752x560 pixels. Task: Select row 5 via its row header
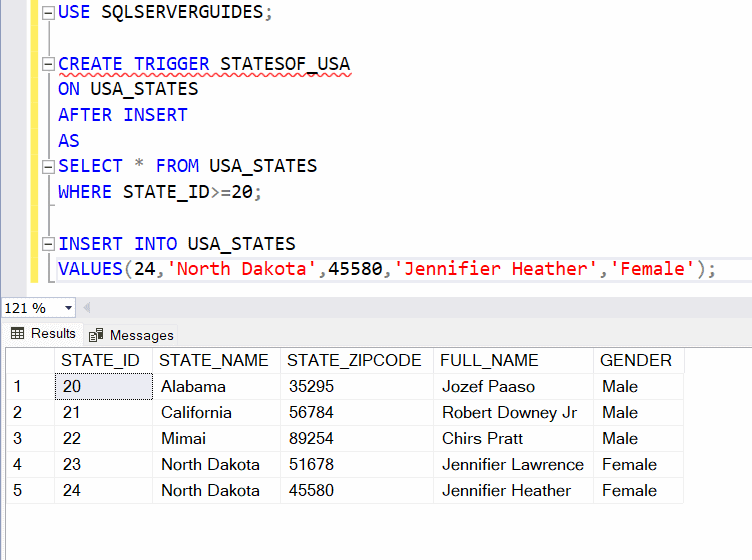tap(31, 490)
